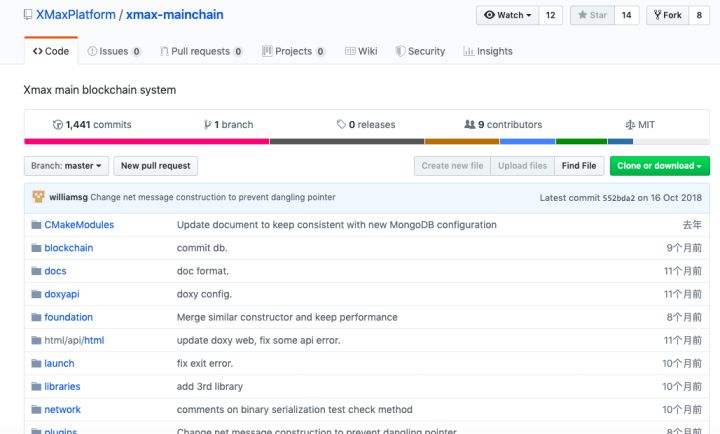This screenshot has height=434, width=720.
Task: Open the Branch: master selector
Action: click(66, 166)
